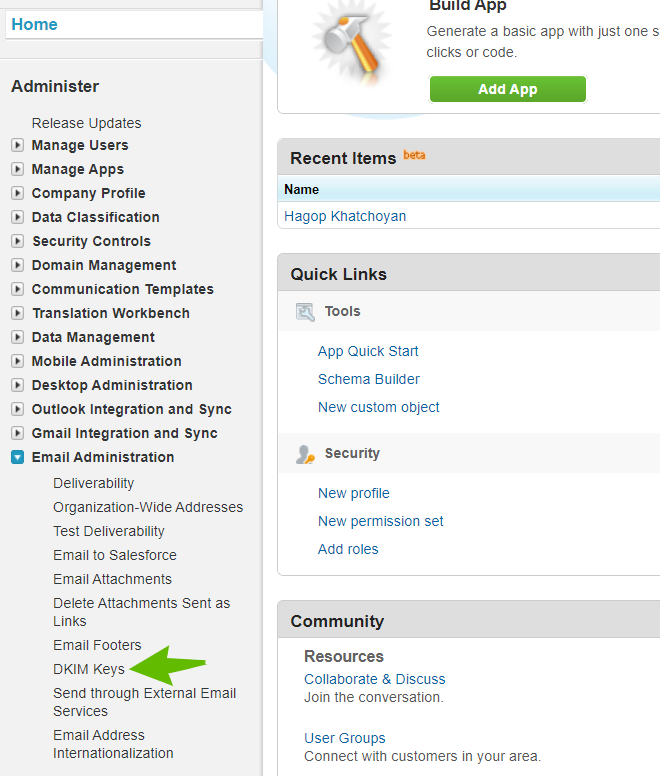Open the Deliverability settings link
Screen dimensions: 660x776
point(94,483)
